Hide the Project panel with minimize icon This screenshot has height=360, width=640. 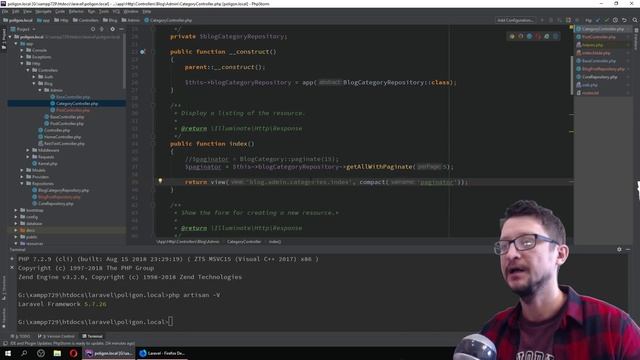121,29
